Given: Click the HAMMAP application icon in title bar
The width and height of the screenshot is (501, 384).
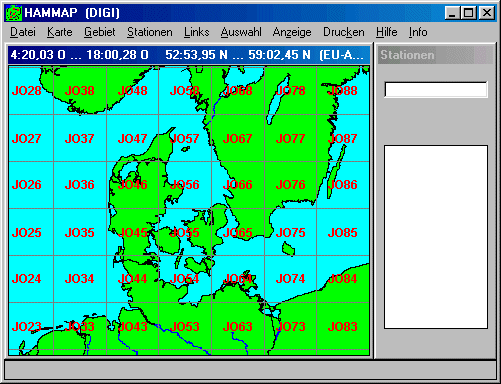Looking at the screenshot, I should (14, 13).
